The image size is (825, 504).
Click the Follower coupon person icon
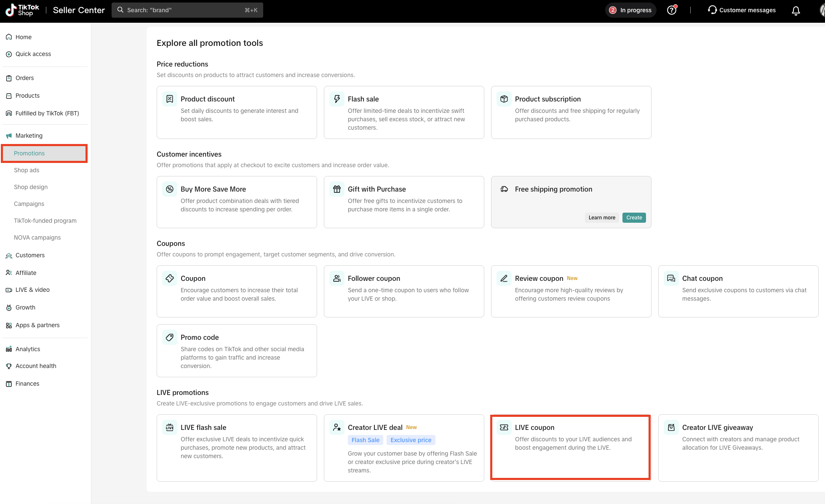337,278
